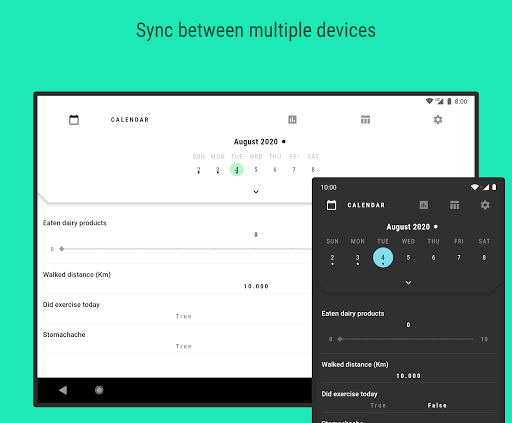Viewport: 512px width, 423px height.
Task: Open table view icon on phone
Action: click(x=454, y=205)
